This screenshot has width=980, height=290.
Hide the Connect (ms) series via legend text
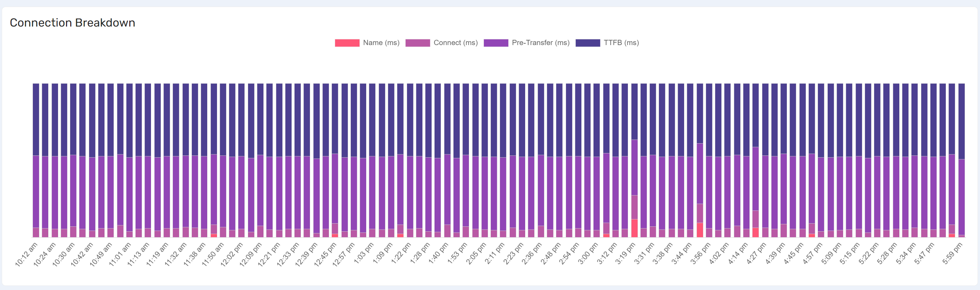tap(455, 43)
